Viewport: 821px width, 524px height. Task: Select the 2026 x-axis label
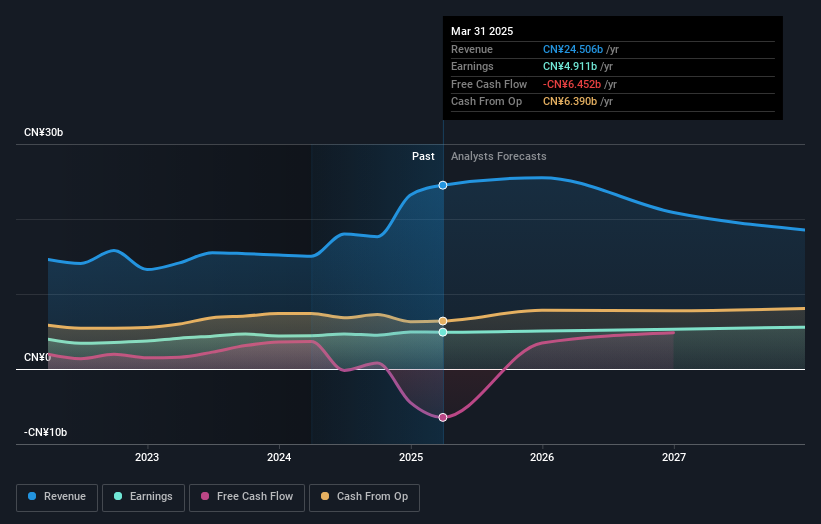click(x=542, y=458)
